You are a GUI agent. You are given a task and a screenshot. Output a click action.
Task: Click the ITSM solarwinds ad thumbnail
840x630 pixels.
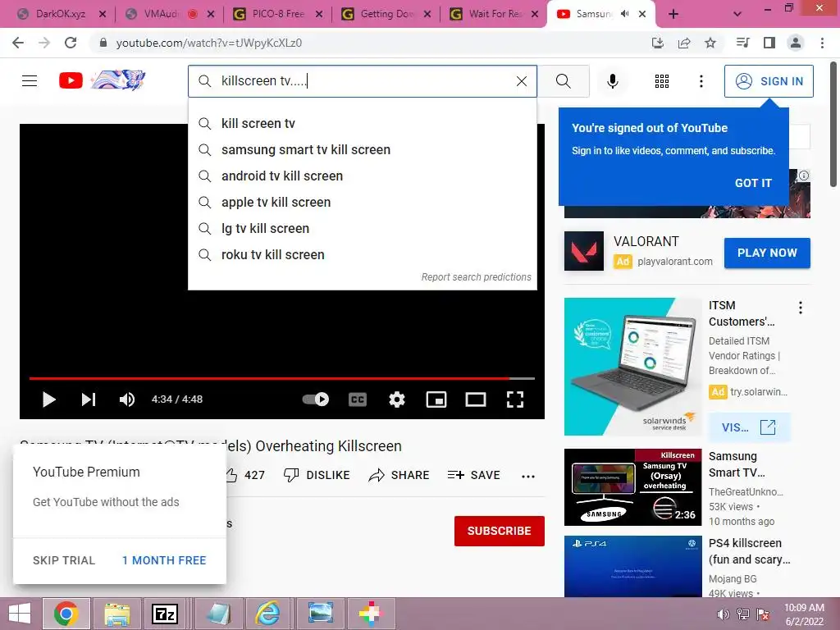point(632,367)
